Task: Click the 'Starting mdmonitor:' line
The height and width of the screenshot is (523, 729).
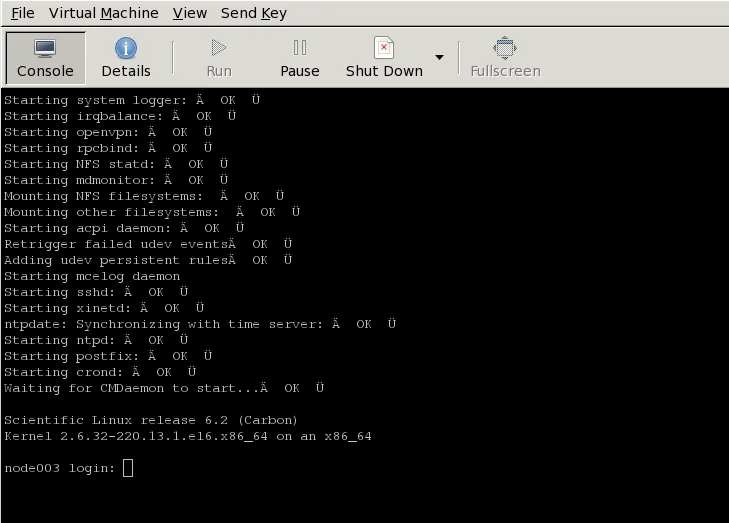Action: click(116, 180)
